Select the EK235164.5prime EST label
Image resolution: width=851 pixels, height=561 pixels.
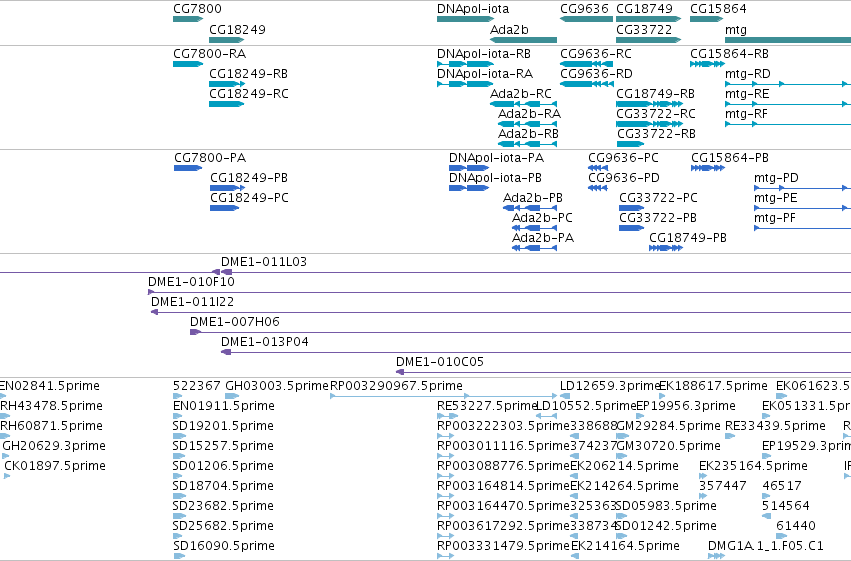(753, 467)
